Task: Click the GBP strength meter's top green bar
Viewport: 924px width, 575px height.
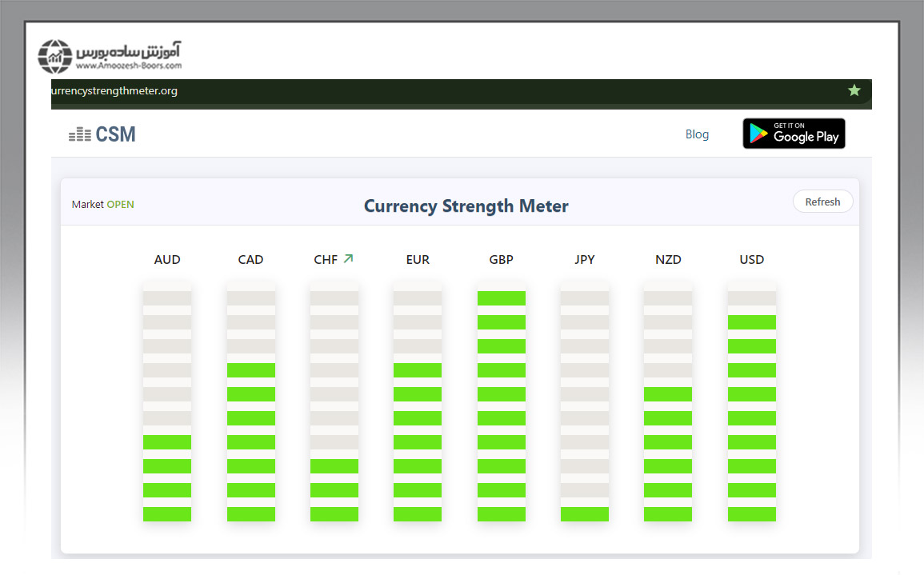Action: (502, 298)
